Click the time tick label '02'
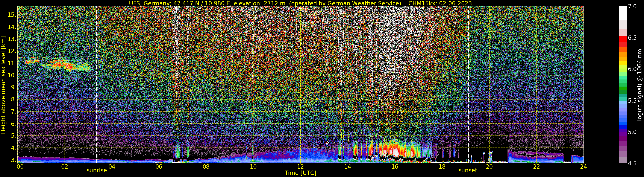The height and width of the screenshot is (177, 644). (x=65, y=166)
